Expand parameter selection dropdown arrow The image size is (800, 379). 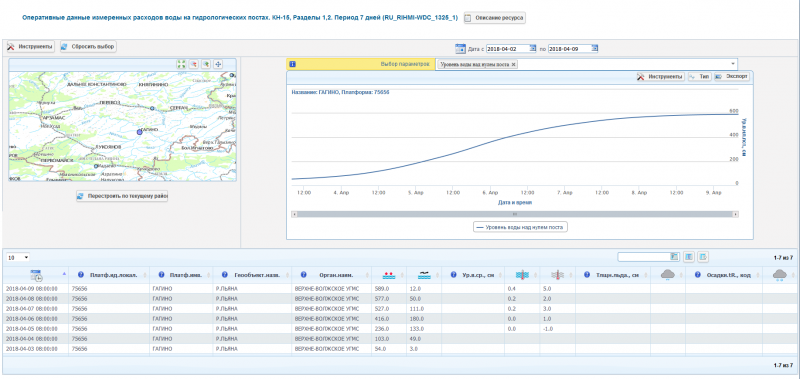point(733,64)
